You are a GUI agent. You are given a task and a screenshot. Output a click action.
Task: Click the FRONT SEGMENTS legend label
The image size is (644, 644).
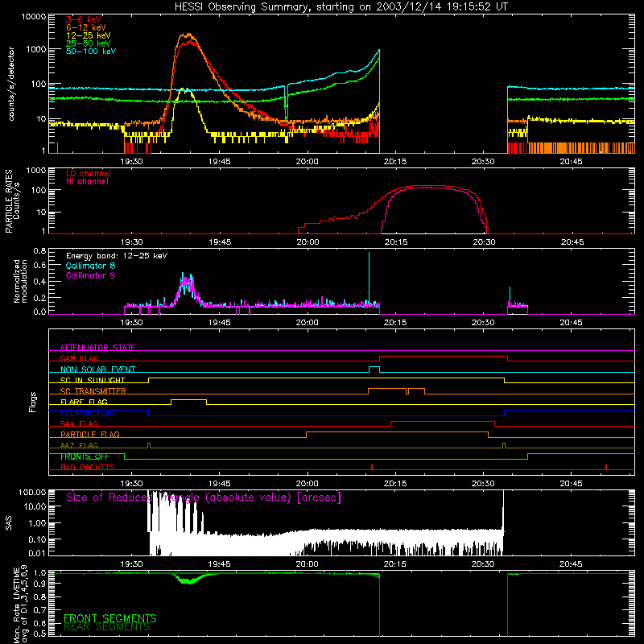pyautogui.click(x=110, y=618)
